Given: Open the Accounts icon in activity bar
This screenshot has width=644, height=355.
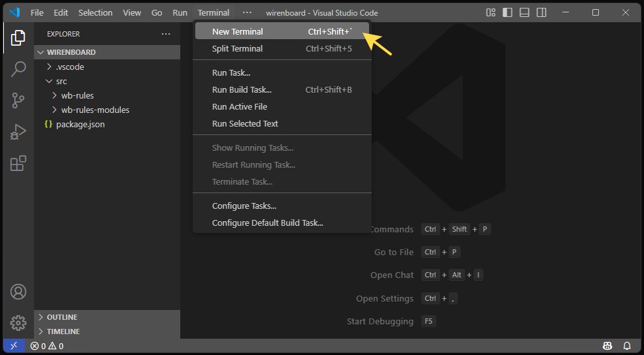Looking at the screenshot, I should [x=18, y=292].
